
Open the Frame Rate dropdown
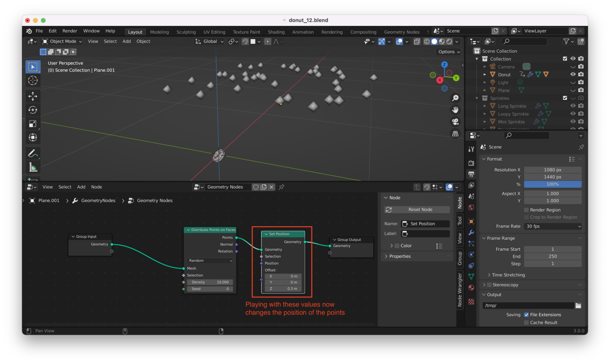click(553, 226)
